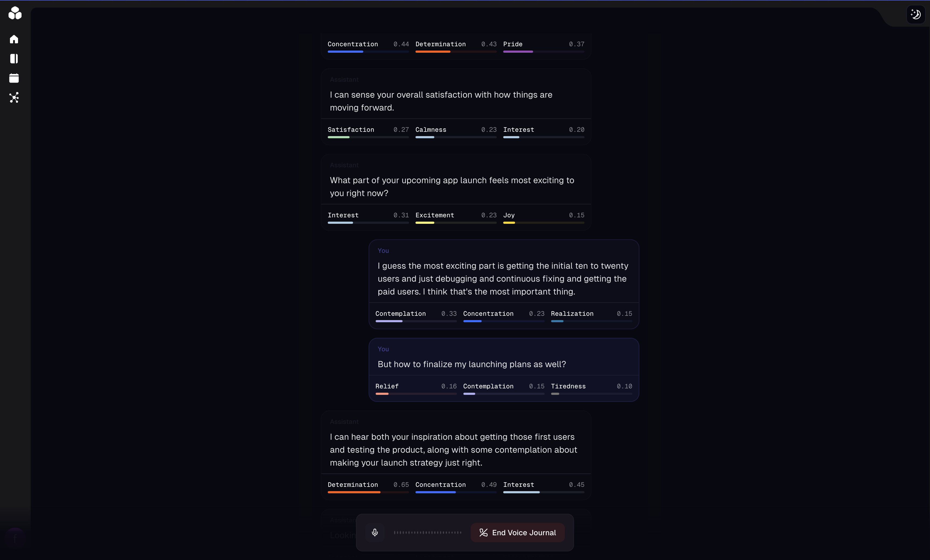Click the Pride 0.37 emotion bar
The height and width of the screenshot is (560, 930).
click(543, 51)
